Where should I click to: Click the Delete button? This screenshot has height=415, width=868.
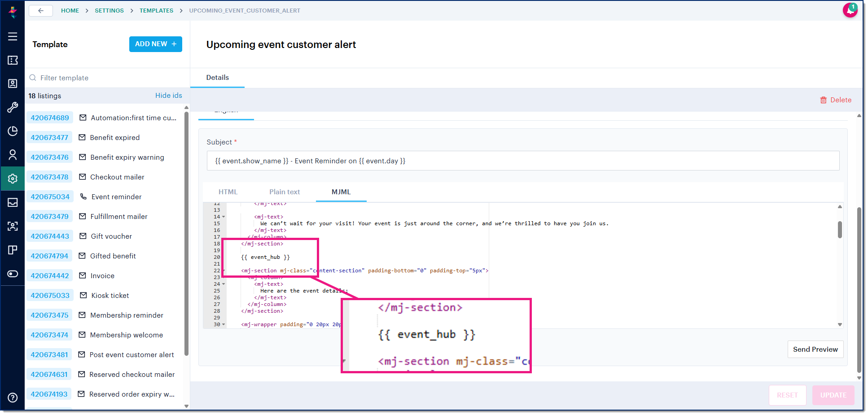(836, 100)
